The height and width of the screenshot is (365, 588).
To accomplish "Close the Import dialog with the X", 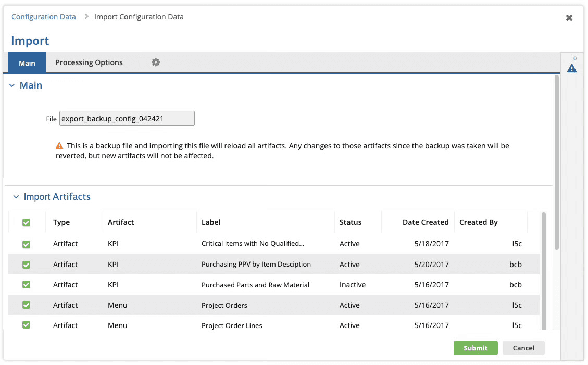I will (x=569, y=18).
